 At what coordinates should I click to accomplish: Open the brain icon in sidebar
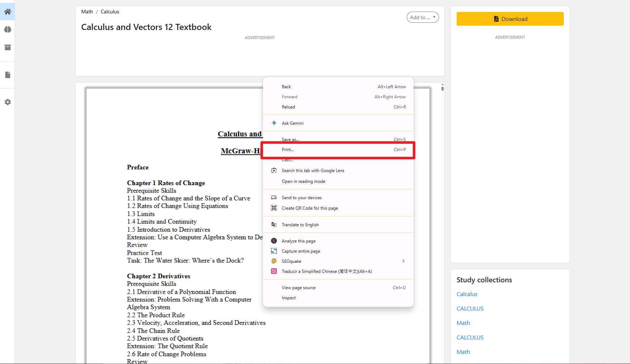tap(7, 30)
